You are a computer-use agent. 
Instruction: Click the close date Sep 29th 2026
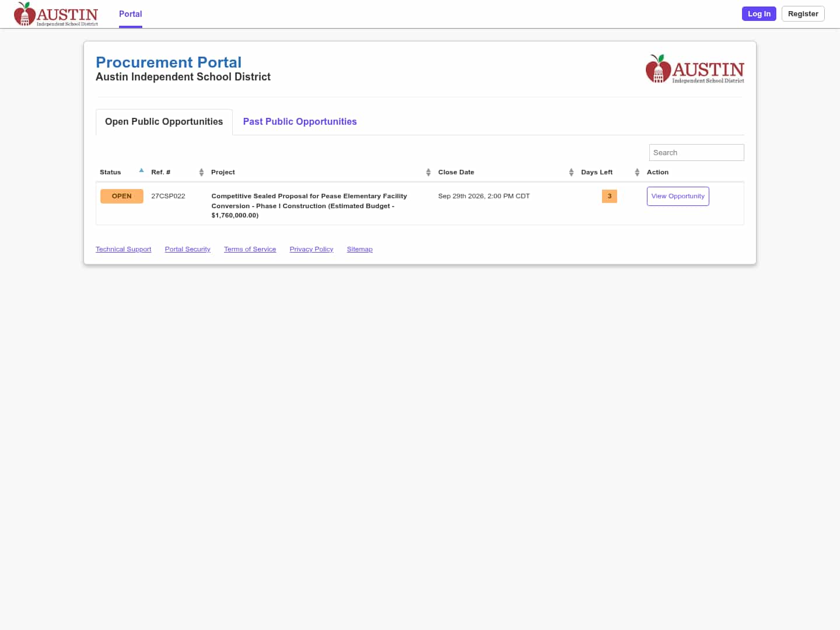click(x=484, y=196)
